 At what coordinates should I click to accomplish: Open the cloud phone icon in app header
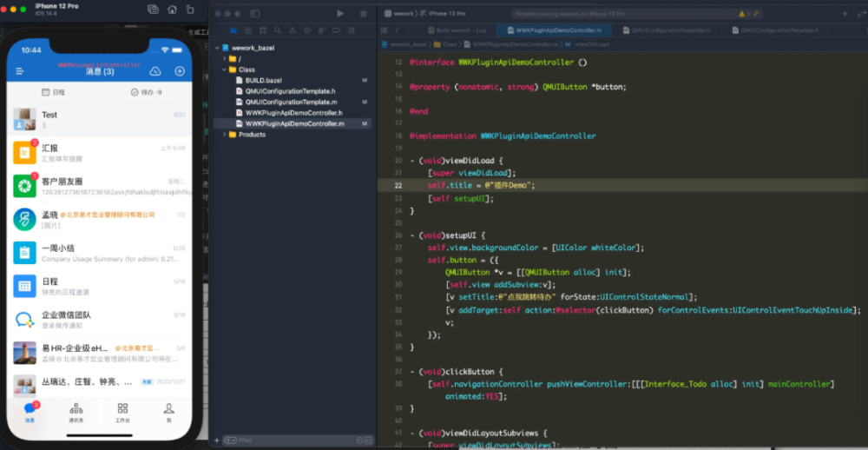155,71
